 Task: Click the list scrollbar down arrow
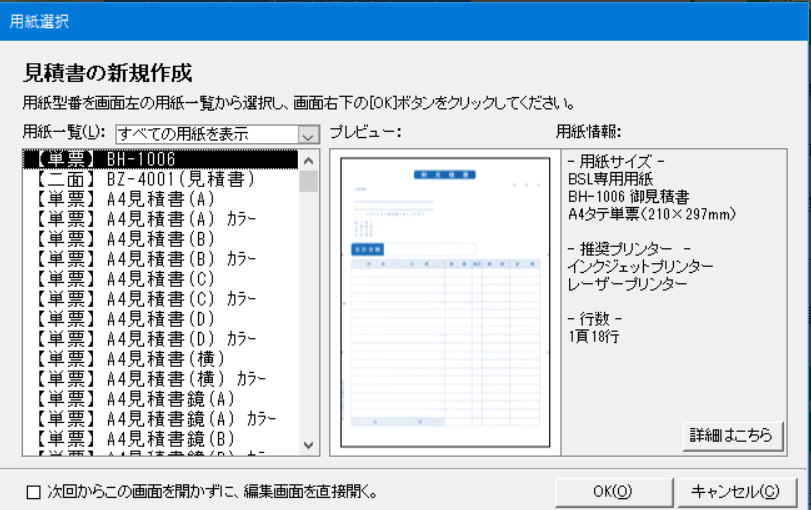click(308, 445)
